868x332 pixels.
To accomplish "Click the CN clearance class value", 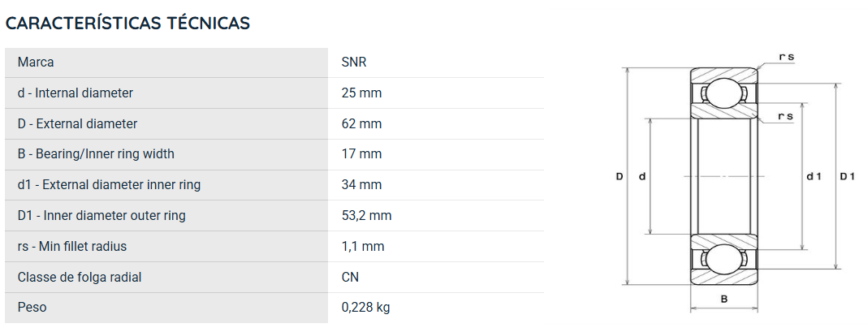I will pos(351,277).
